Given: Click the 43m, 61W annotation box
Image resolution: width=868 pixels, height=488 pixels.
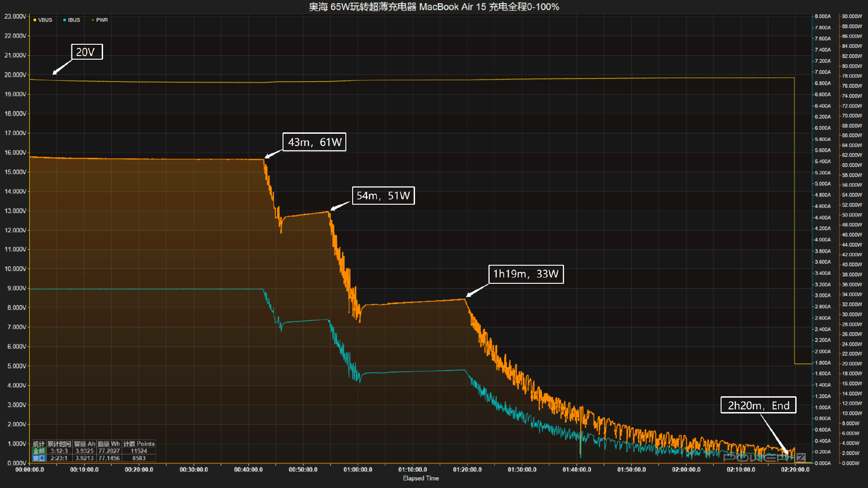Looking at the screenshot, I should click(x=314, y=142).
